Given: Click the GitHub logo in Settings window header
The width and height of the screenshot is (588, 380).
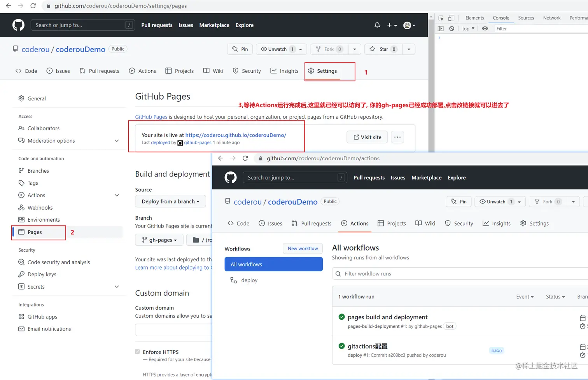Looking at the screenshot, I should [x=18, y=25].
